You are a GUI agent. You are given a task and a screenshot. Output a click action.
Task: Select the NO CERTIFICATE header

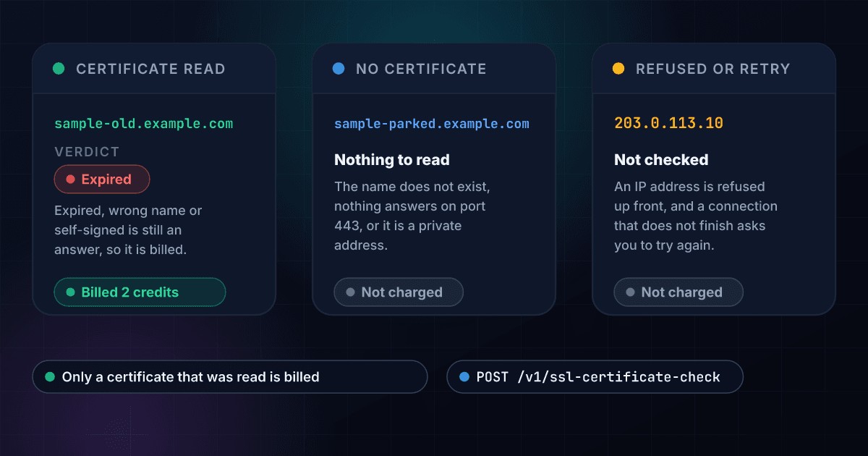pyautogui.click(x=434, y=69)
